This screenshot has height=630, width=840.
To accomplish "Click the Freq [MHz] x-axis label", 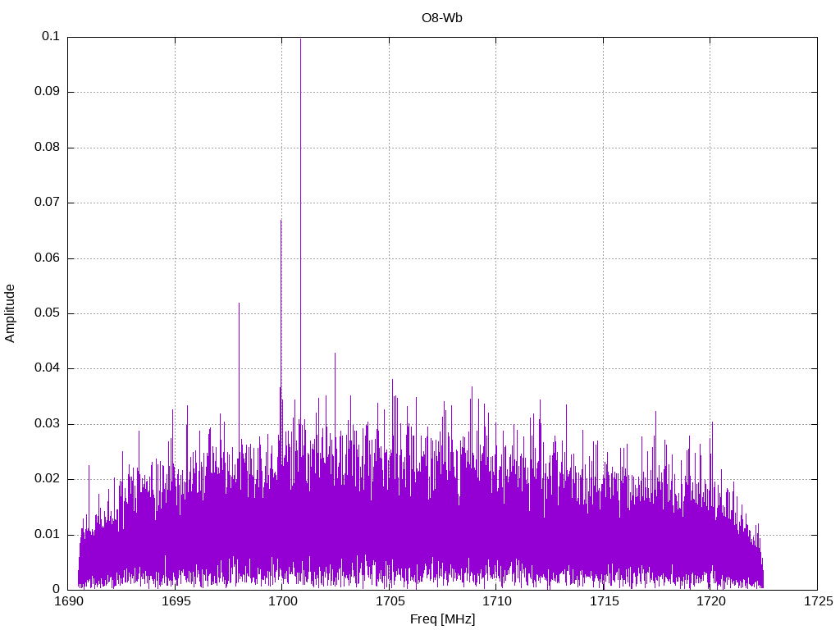I will 442,619.
